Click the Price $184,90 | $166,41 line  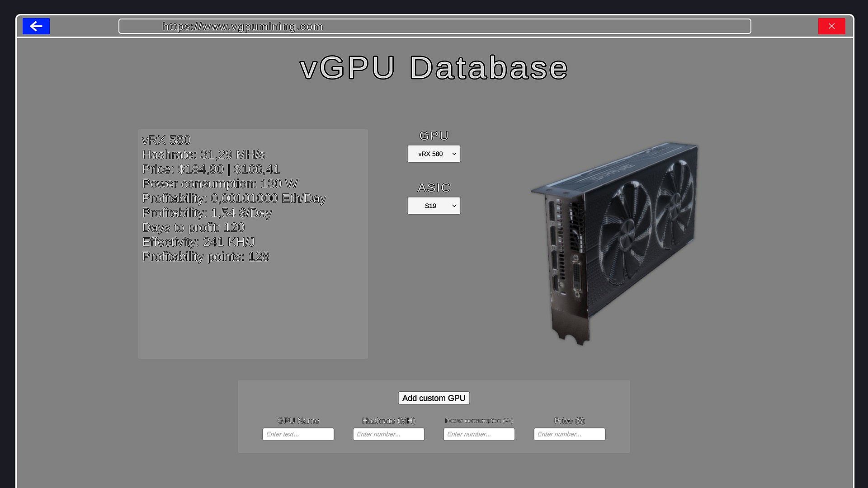(x=211, y=169)
